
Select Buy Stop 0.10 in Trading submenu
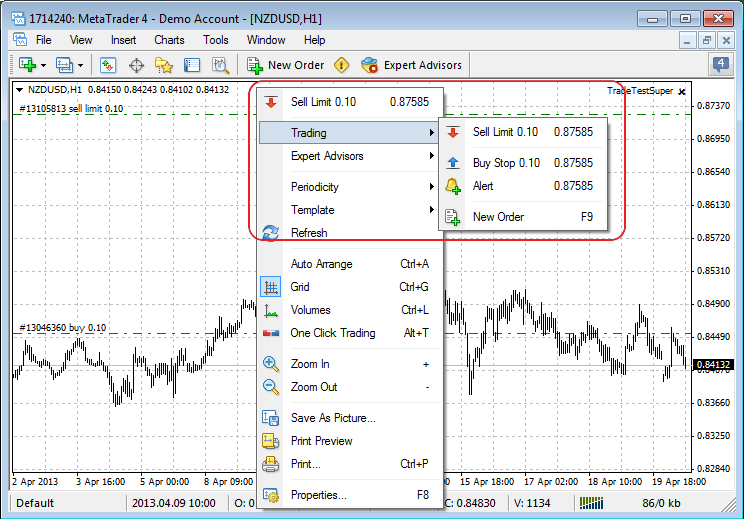coord(523,163)
